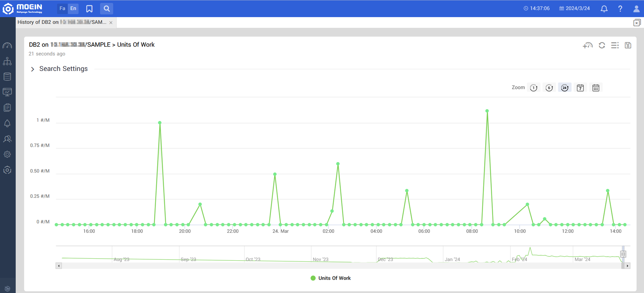Click the Dec '23 area in navigator

385,259
